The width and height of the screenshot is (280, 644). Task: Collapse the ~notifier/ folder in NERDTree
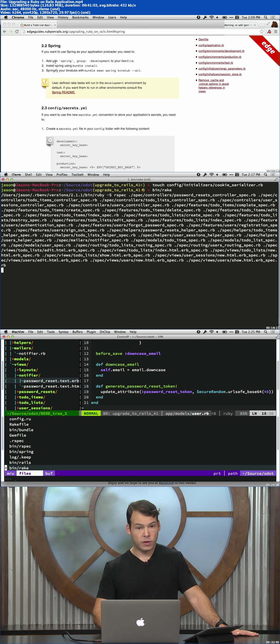(x=28, y=375)
